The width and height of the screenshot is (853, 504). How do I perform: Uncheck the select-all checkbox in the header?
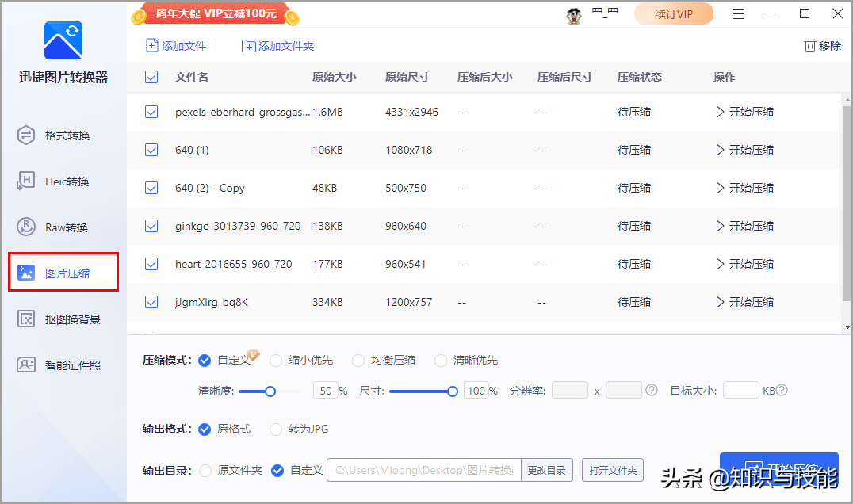point(151,77)
